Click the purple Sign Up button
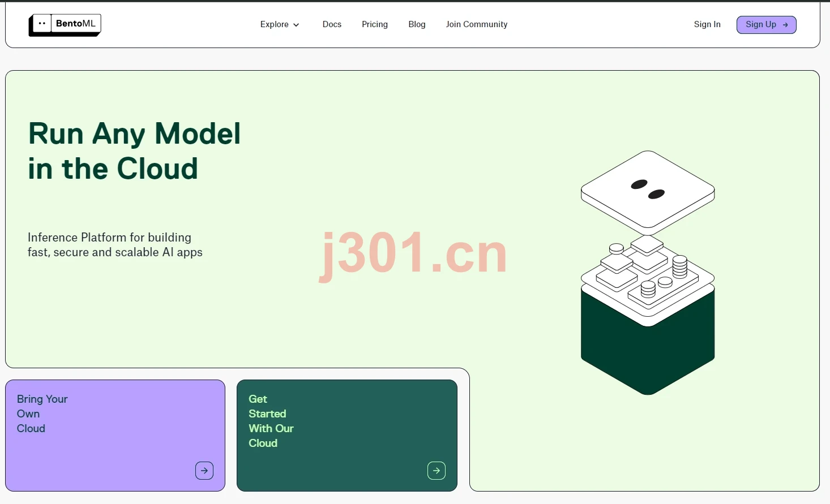The height and width of the screenshot is (504, 830). (x=766, y=25)
